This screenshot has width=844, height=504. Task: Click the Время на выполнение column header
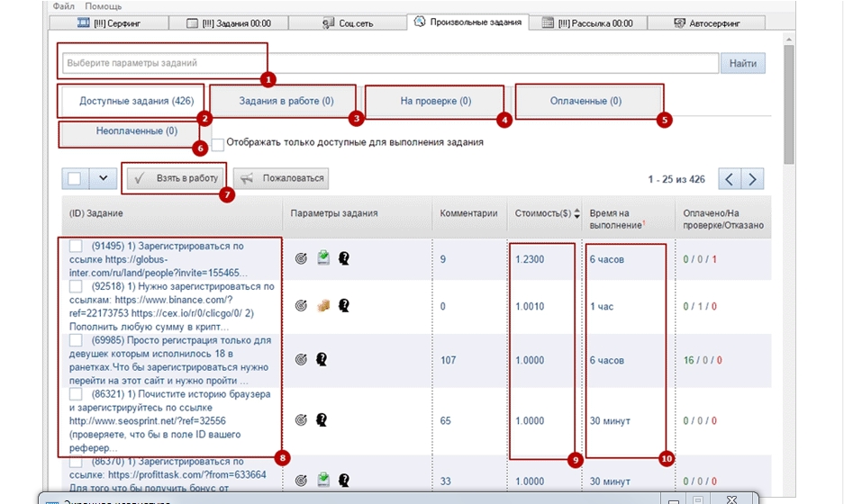tap(617, 219)
